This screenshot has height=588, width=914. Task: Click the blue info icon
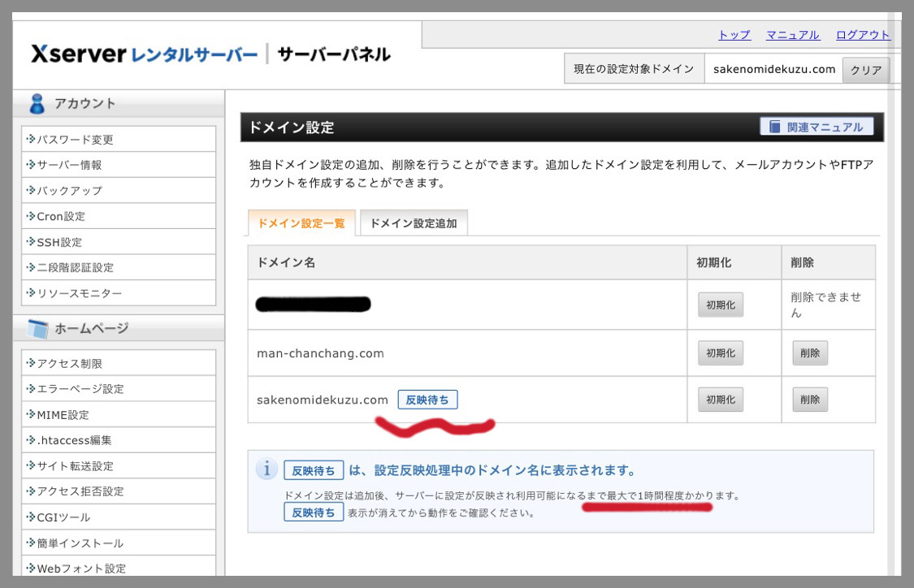click(266, 469)
